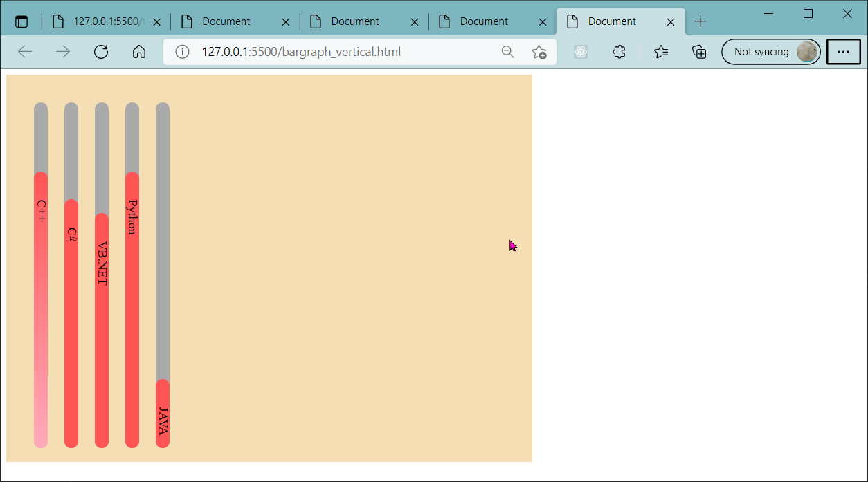View site information icon in address bar
868x482 pixels.
pos(183,52)
